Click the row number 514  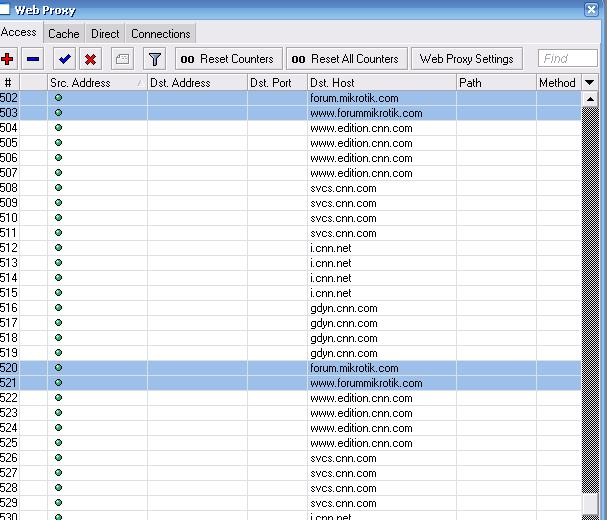9,278
